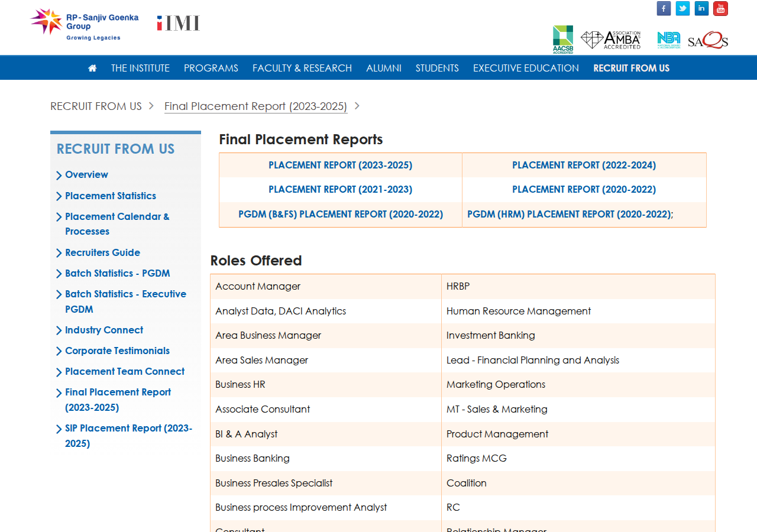Open Final Placement Report (2023-2025) sidebar link
This screenshot has width=757, height=532.
[x=118, y=400]
